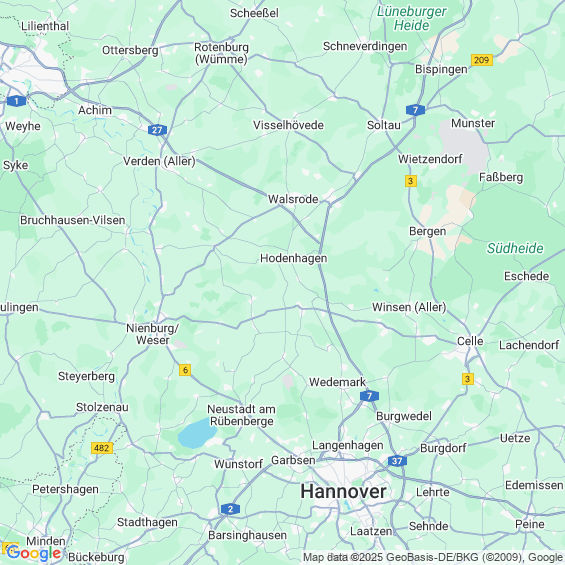The width and height of the screenshot is (565, 565).
Task: Click the Google logo
Action: 34,553
